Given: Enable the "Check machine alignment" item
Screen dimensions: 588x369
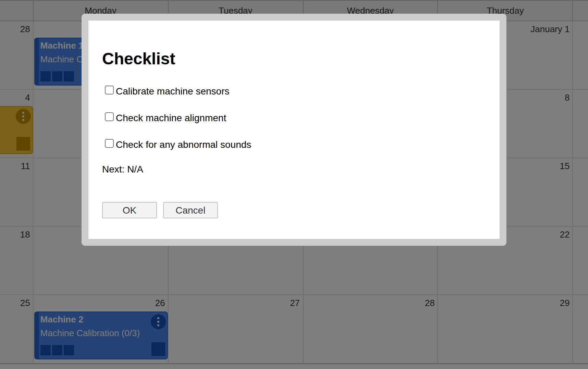Looking at the screenshot, I should click(109, 116).
